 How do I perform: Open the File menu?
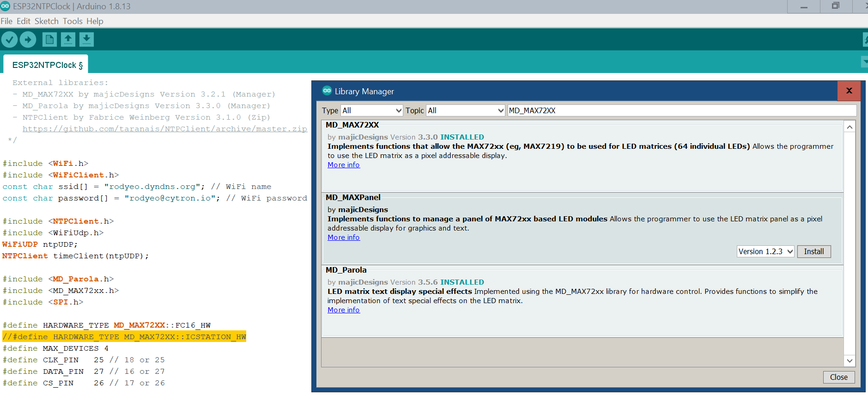(6, 21)
